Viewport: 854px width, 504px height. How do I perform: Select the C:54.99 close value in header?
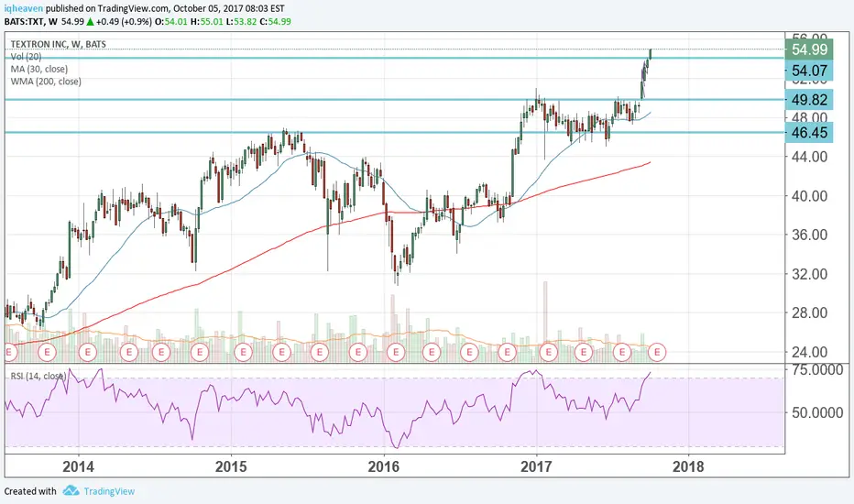[x=275, y=22]
